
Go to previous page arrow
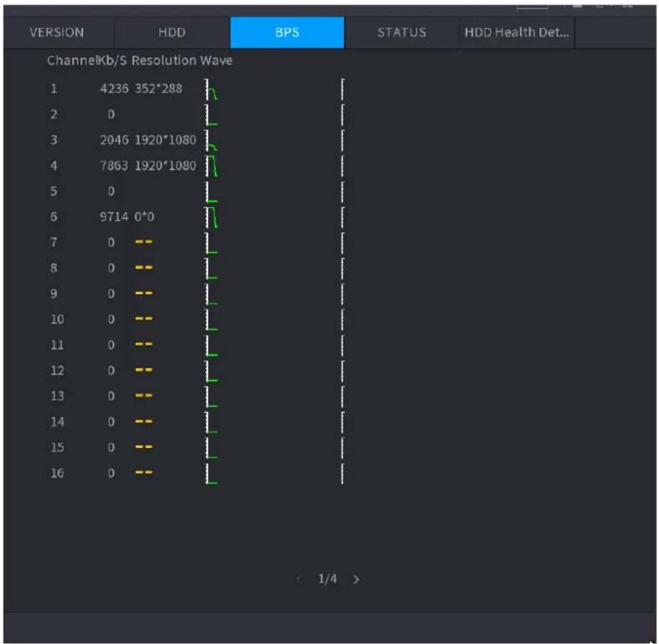coord(299,580)
